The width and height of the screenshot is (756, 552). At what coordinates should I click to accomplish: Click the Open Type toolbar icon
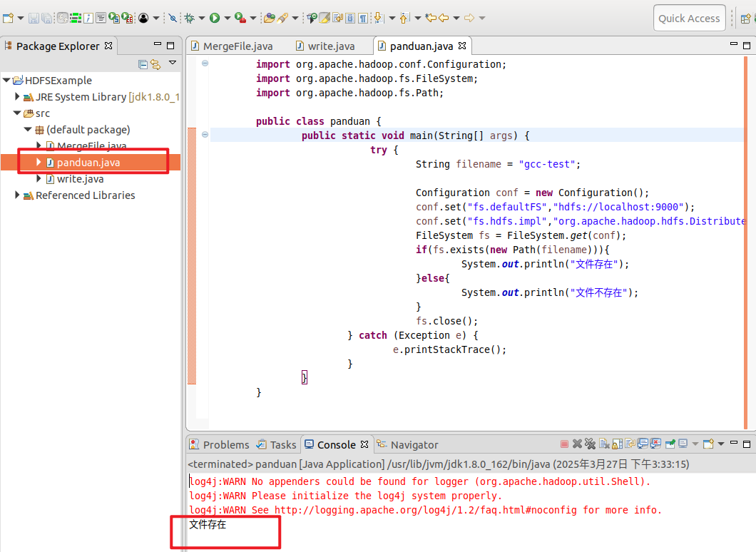[x=269, y=18]
